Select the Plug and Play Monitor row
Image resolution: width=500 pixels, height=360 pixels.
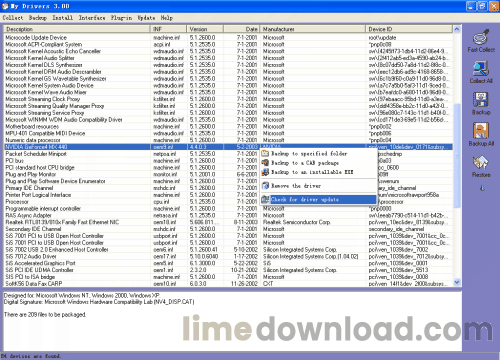[228, 174]
